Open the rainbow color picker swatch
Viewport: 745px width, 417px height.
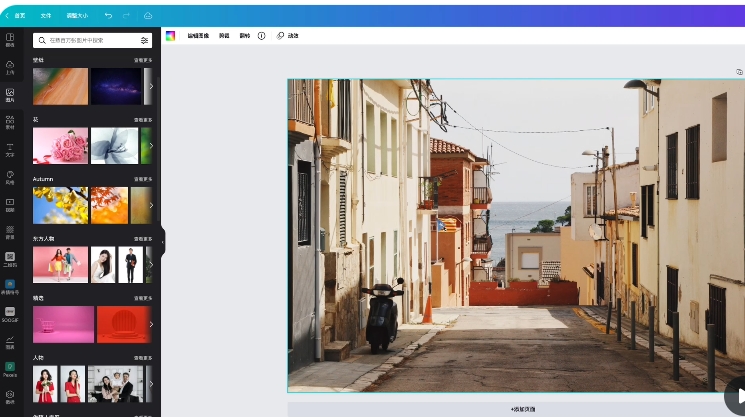(170, 36)
